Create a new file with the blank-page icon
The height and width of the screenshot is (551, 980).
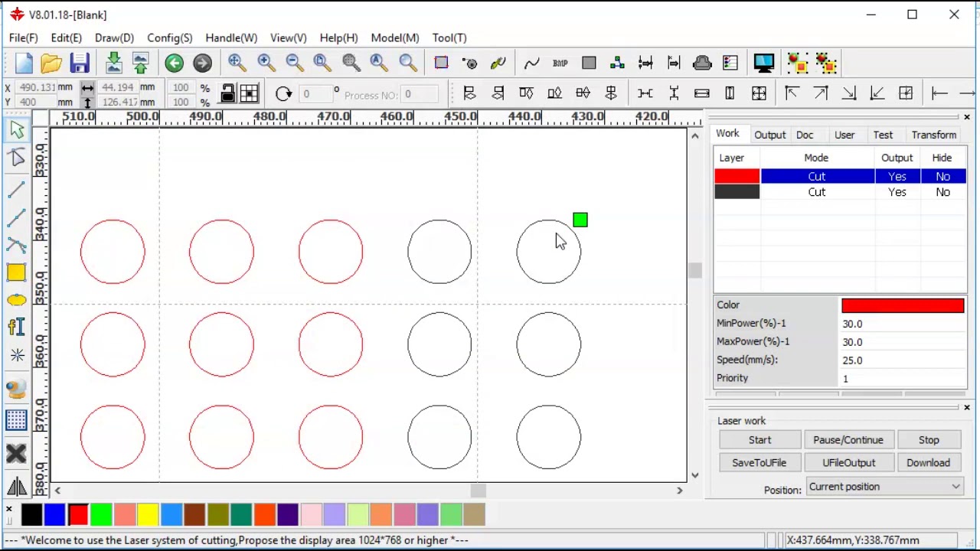click(x=23, y=64)
